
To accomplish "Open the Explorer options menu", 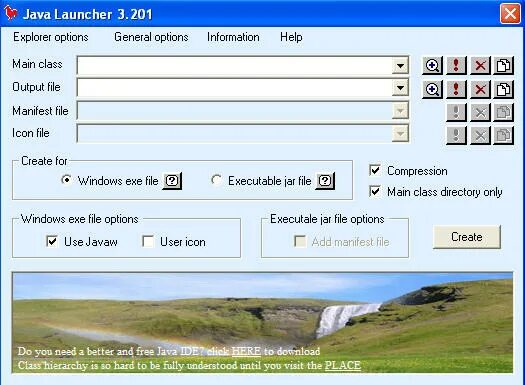I will [51, 37].
